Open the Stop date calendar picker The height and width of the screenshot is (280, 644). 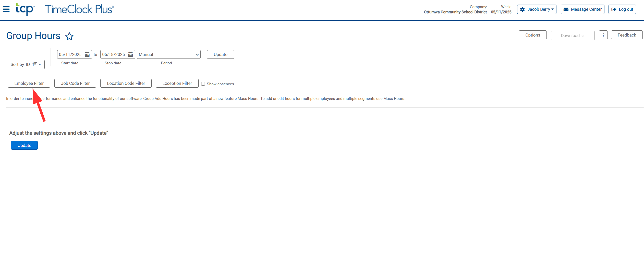tap(130, 54)
